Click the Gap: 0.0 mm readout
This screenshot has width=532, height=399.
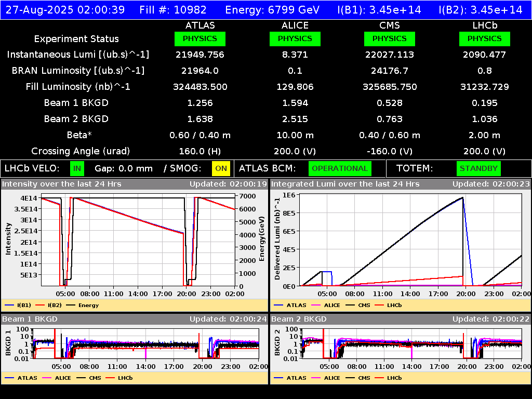(x=124, y=168)
